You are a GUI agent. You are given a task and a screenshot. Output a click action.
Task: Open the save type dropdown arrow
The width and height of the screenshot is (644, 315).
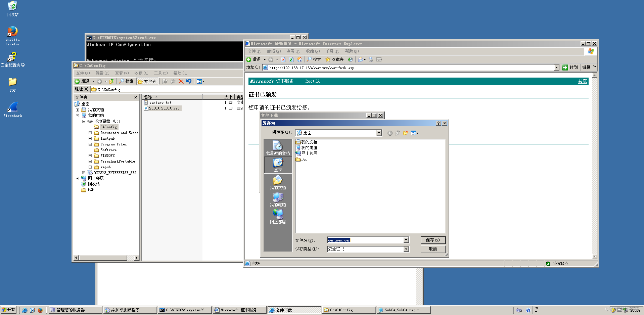click(406, 249)
